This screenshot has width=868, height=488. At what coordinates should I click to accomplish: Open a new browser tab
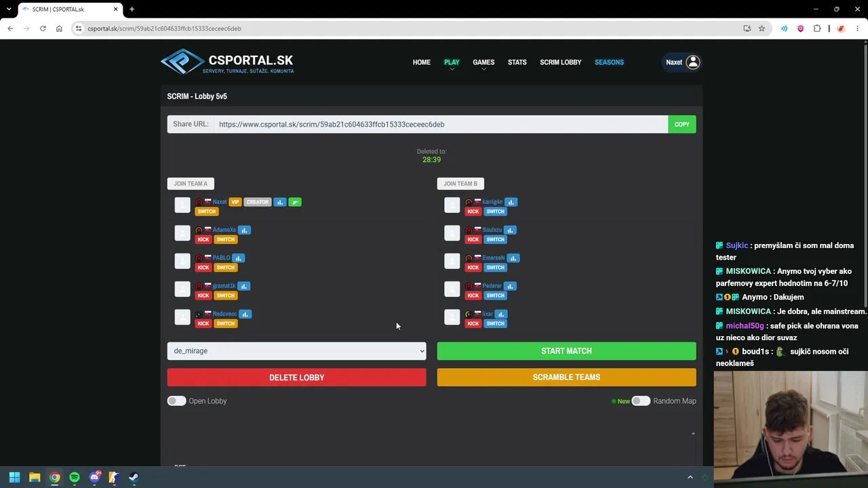point(132,9)
